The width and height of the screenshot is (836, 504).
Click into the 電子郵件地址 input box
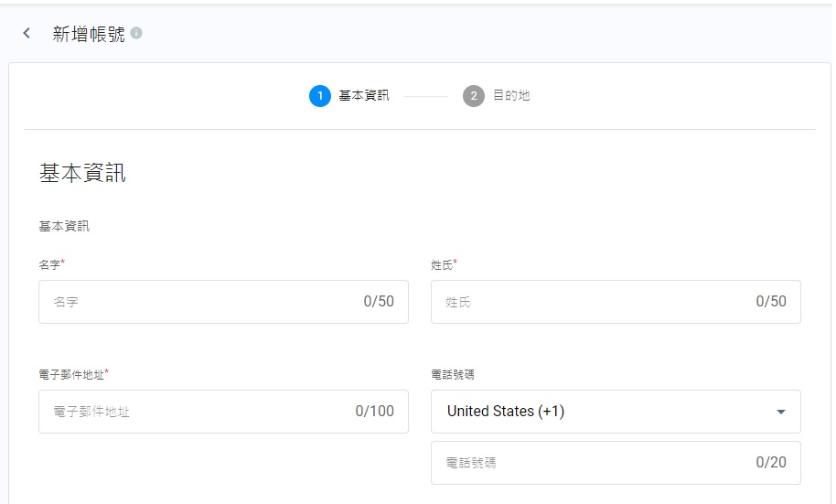[x=192, y=412]
